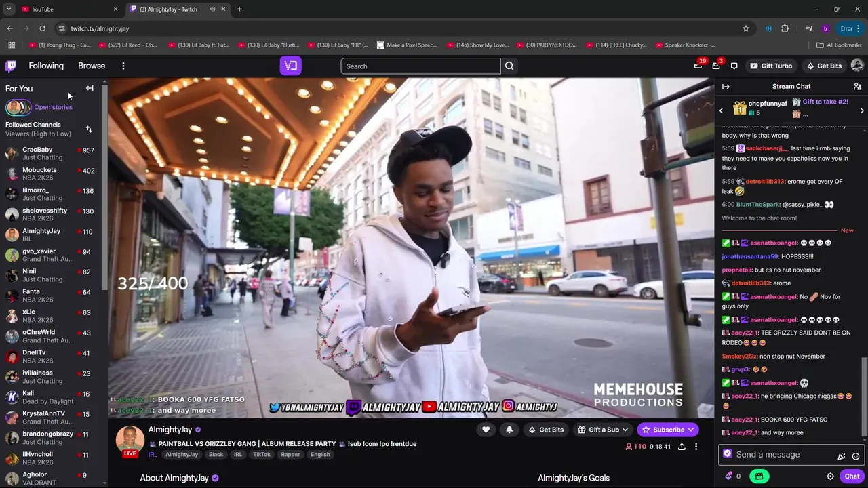Open the purple center banner icon
Image resolution: width=868 pixels, height=488 pixels.
click(290, 66)
